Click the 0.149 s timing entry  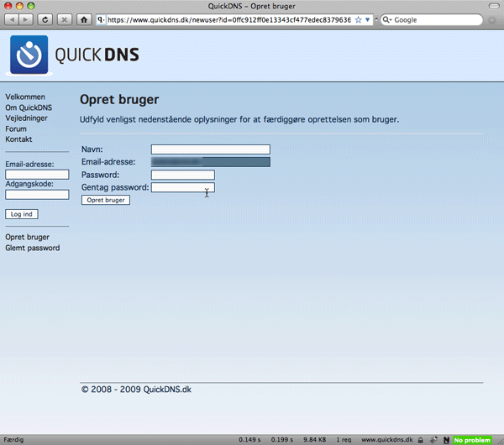coord(249,440)
